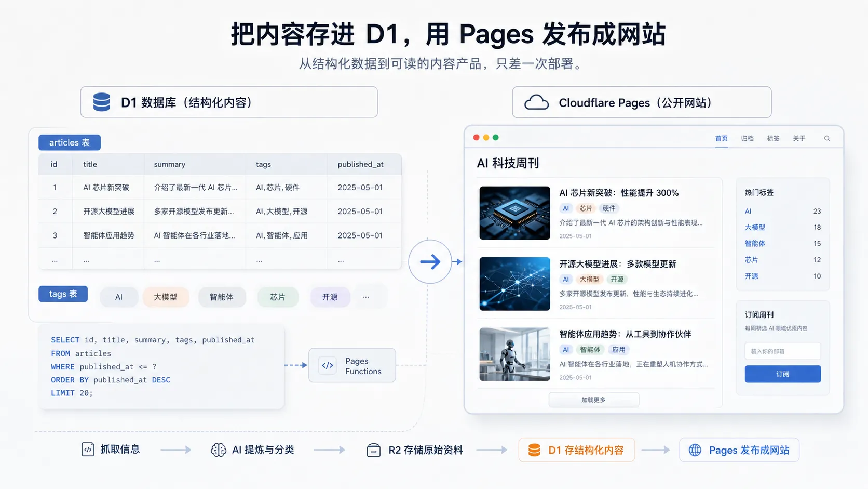This screenshot has width=868, height=489.
Task: Click the yellow window dot
Action: (x=486, y=138)
